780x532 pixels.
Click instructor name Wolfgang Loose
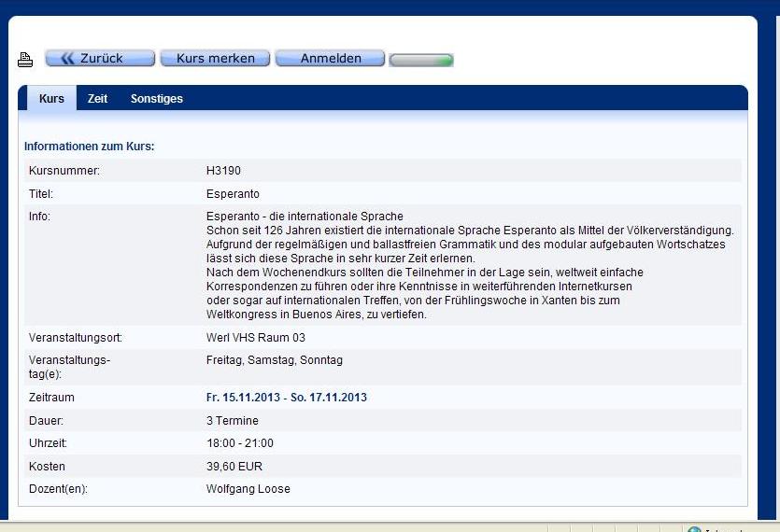pos(248,489)
